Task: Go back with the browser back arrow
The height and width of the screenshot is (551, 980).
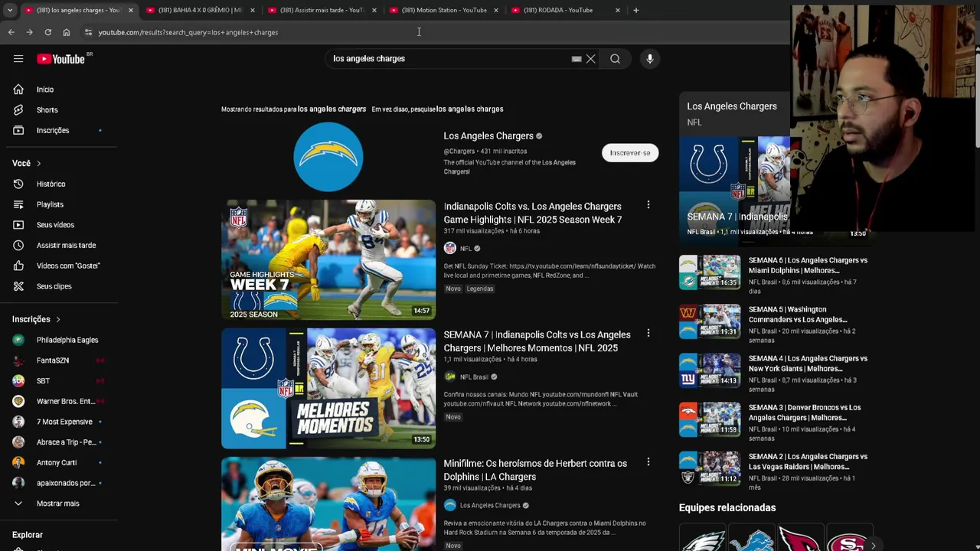Action: pos(11,32)
